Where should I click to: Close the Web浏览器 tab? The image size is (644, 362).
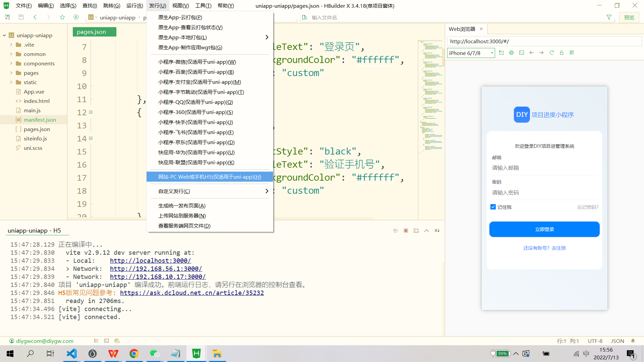(x=481, y=29)
